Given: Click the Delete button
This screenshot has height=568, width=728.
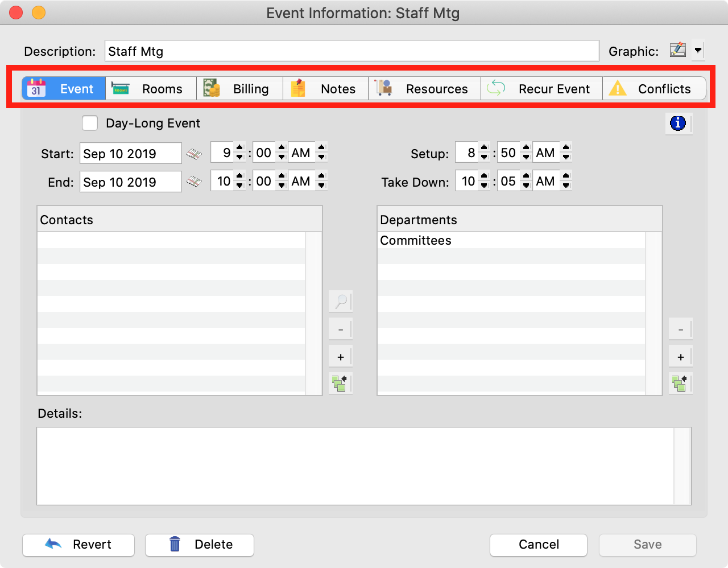Looking at the screenshot, I should tap(200, 545).
